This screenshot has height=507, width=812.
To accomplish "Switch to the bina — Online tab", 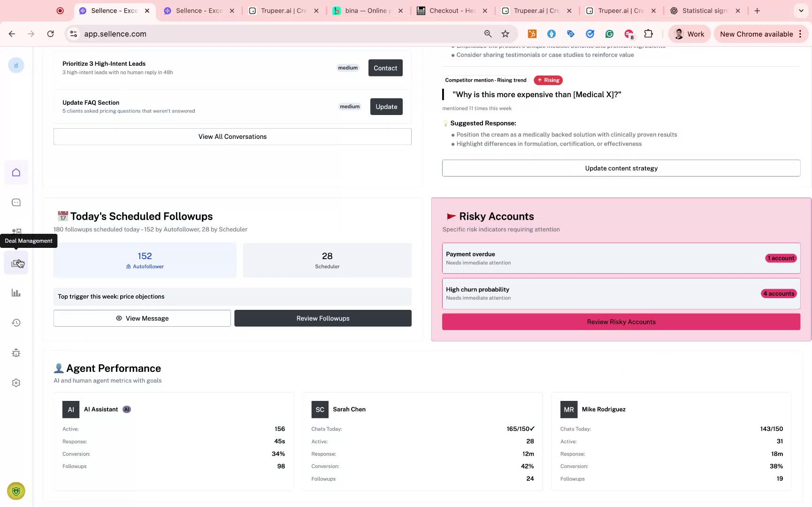I will click(x=366, y=10).
